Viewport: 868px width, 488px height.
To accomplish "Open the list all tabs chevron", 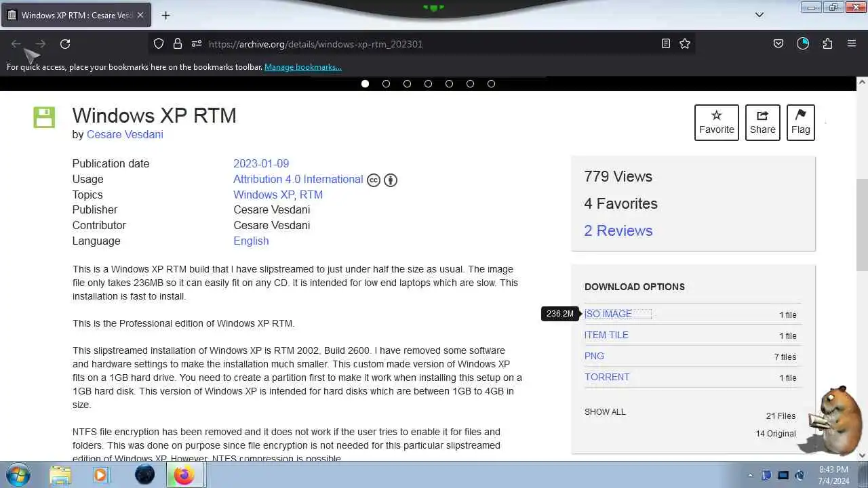I will point(759,15).
